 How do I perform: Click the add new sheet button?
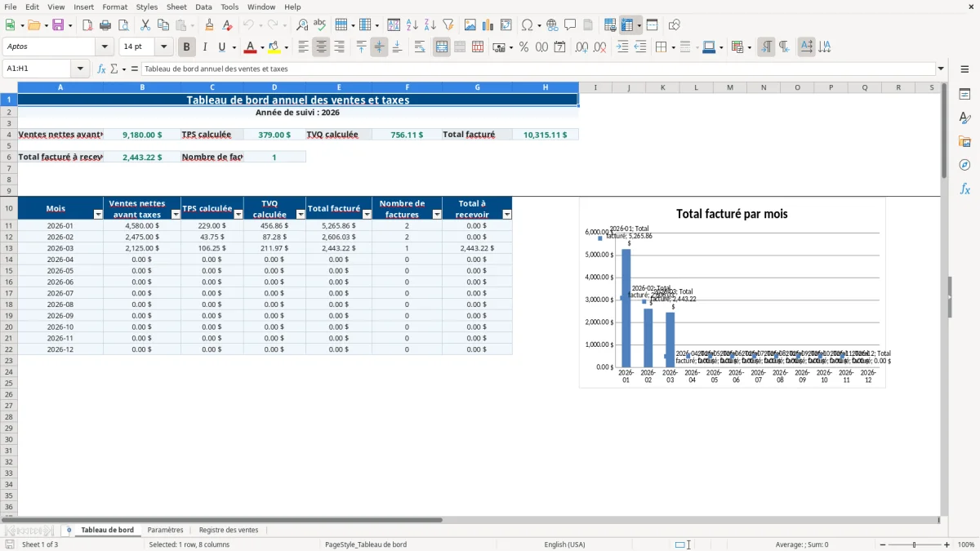tap(69, 531)
